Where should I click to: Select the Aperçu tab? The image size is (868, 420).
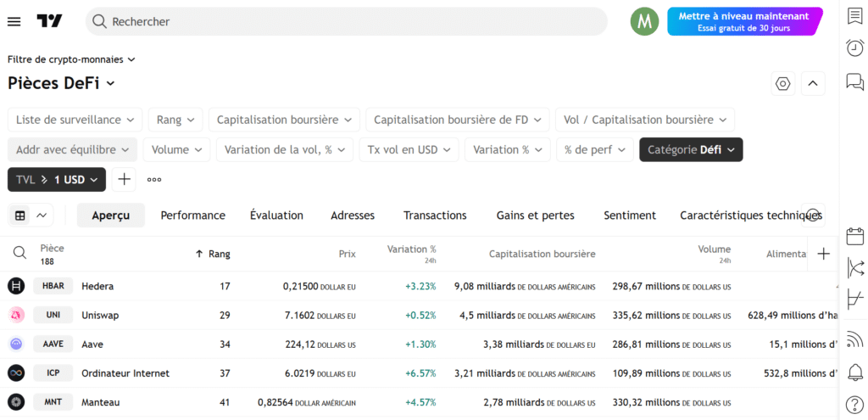click(x=111, y=216)
